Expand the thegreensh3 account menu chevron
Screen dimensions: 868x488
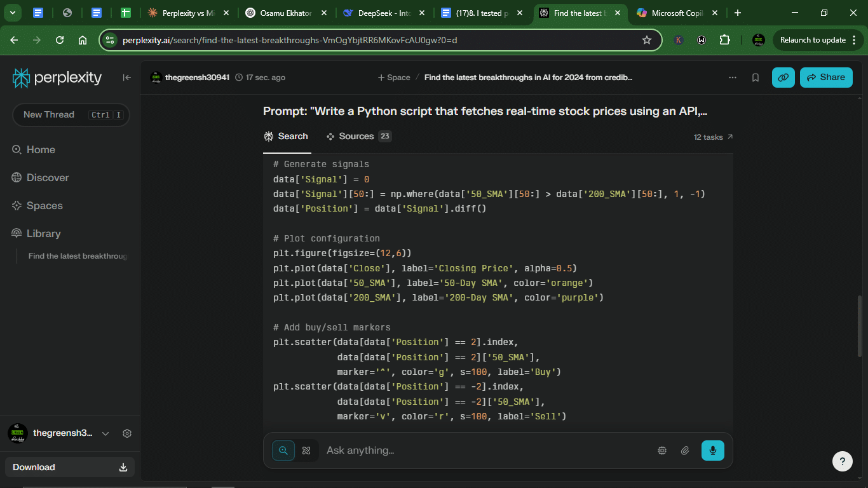pyautogui.click(x=105, y=433)
